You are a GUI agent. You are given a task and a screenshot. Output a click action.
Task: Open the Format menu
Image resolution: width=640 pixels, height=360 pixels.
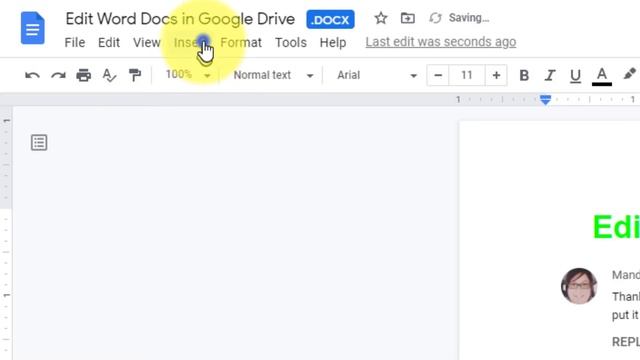click(x=241, y=42)
